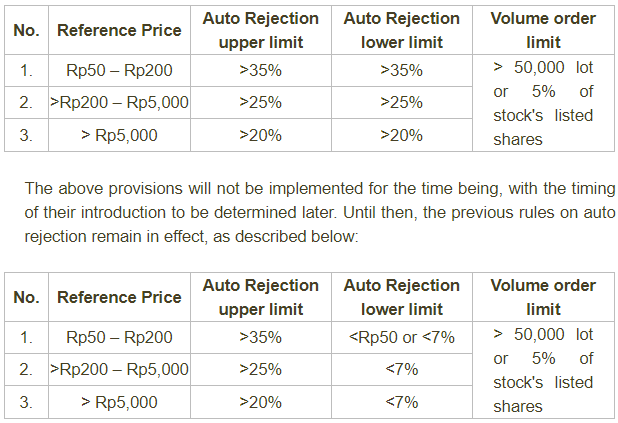Select 'Rp50 – Rp200' cell in top table
Screen dimensions: 618x423
tap(119, 71)
